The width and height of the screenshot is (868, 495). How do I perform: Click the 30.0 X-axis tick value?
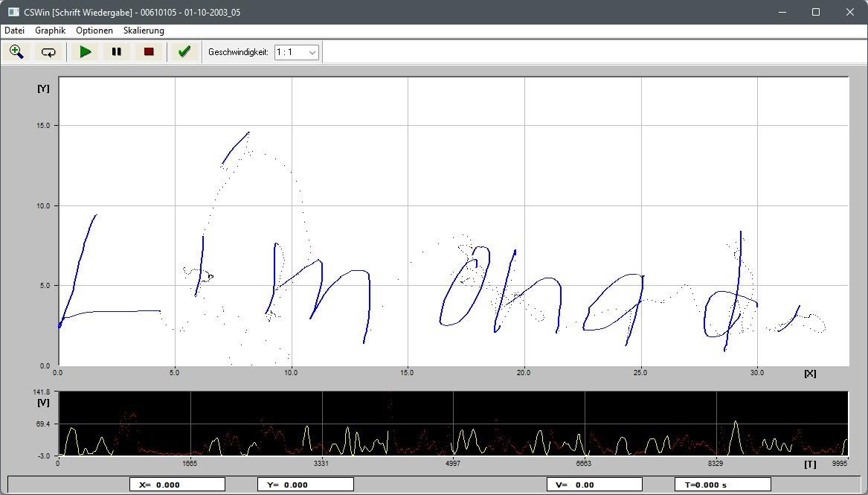[x=756, y=373]
